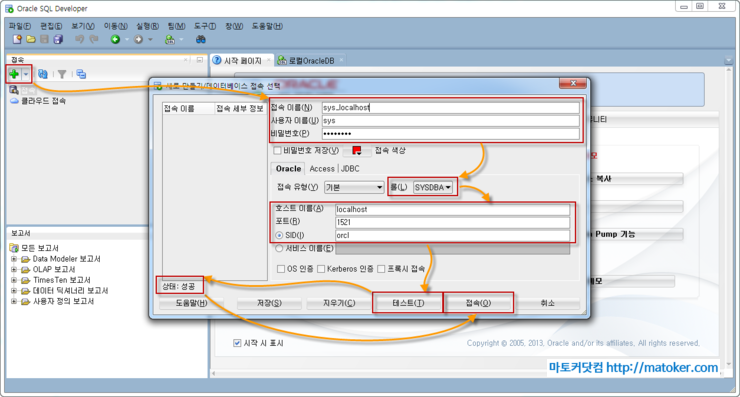Screen dimensions: 740x397
Task: Open dropdown arrow next to New Connection plus
Action: [x=26, y=74]
